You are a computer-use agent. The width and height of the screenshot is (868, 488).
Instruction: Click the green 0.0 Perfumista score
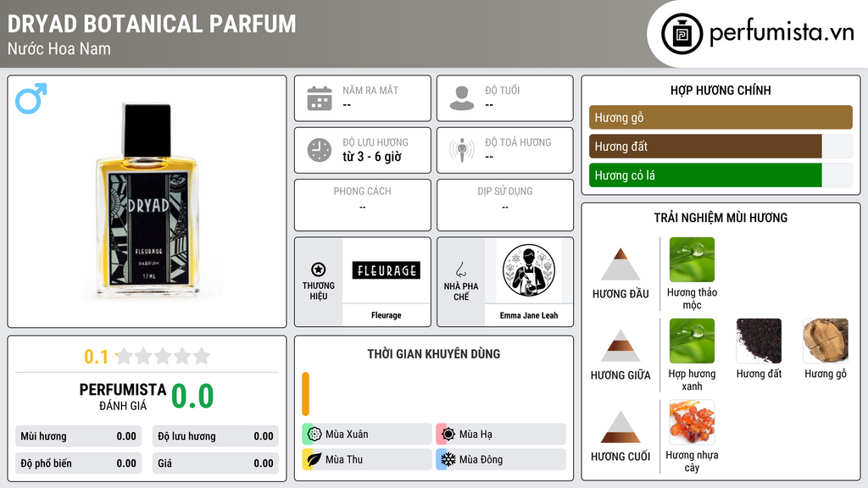click(192, 396)
